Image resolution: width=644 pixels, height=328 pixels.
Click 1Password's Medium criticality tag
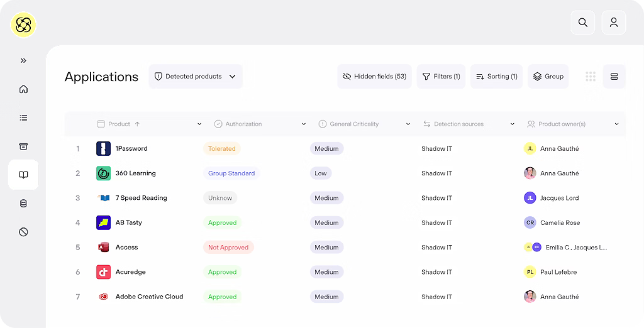326,149
